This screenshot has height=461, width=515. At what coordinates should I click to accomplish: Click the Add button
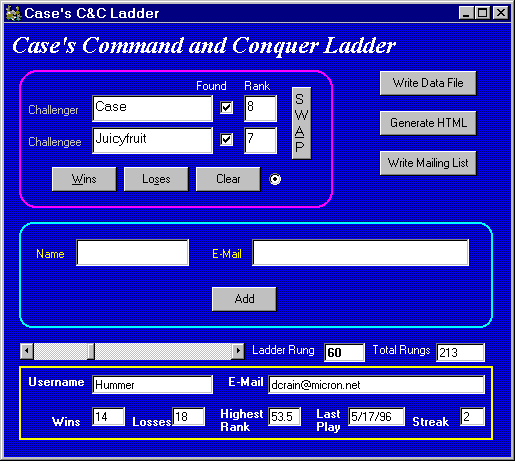[x=244, y=299]
